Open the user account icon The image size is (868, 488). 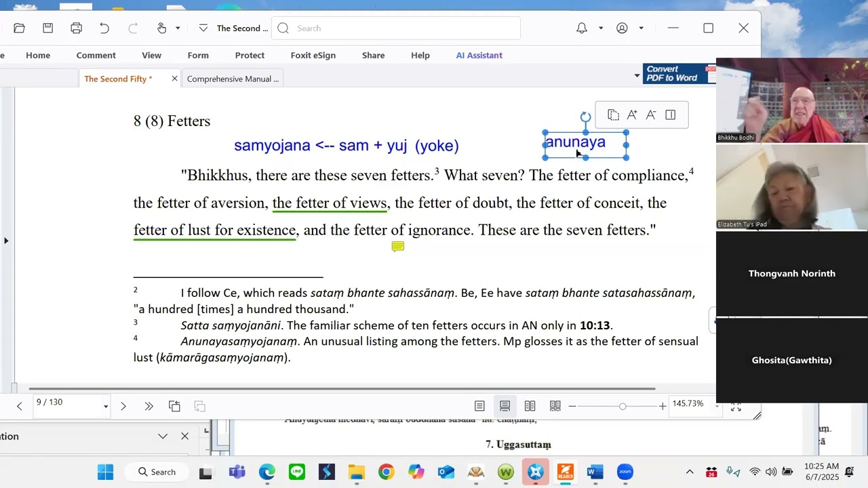(622, 28)
